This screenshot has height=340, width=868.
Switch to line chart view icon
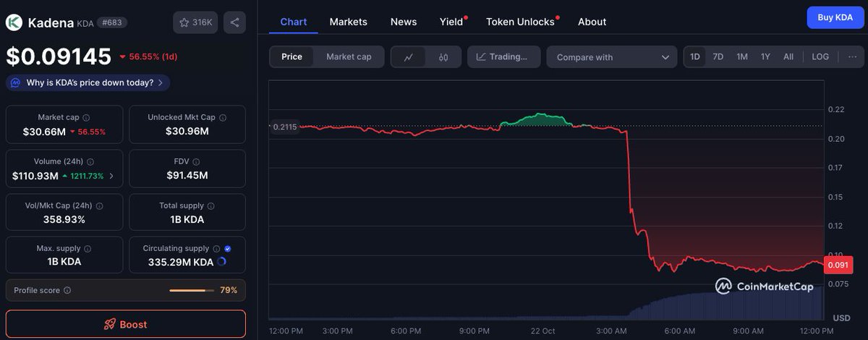click(x=409, y=57)
